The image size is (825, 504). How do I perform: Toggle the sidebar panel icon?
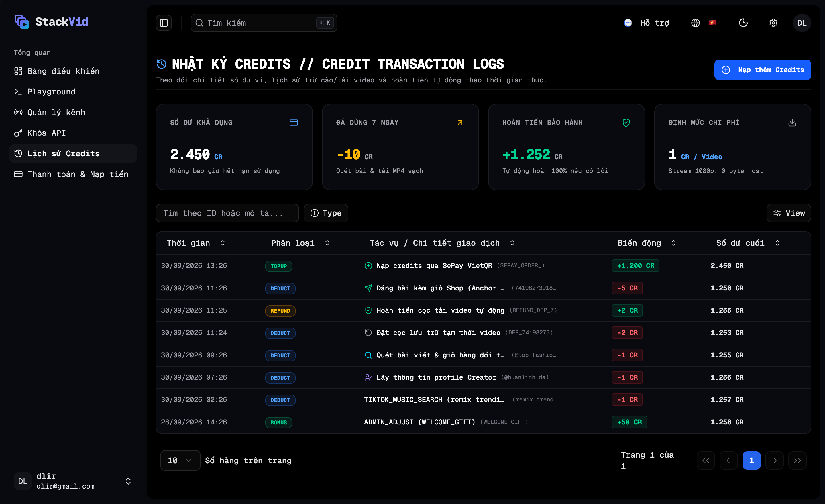coord(164,23)
